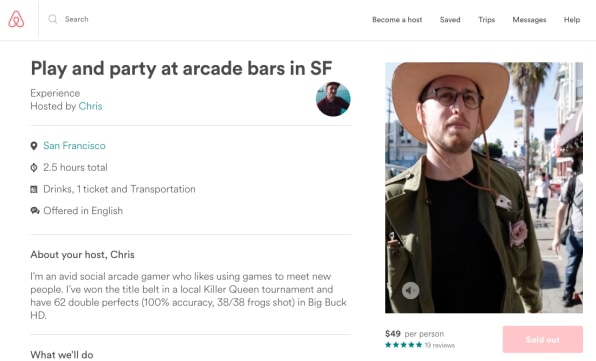Go to the Saved menu item
Screen dimensions: 596x361
[x=450, y=20]
